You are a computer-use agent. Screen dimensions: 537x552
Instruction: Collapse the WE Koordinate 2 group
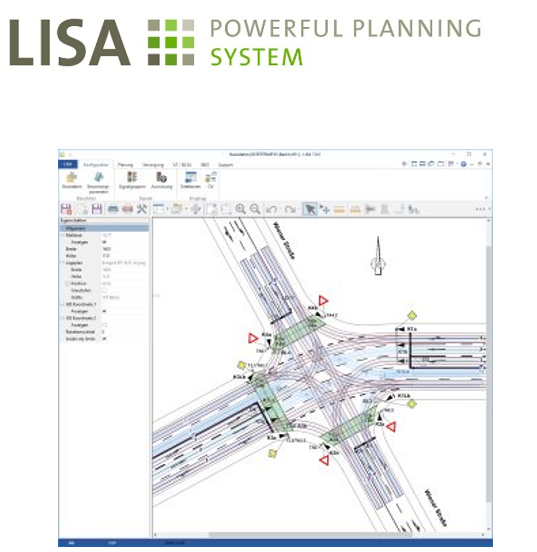tap(63, 318)
